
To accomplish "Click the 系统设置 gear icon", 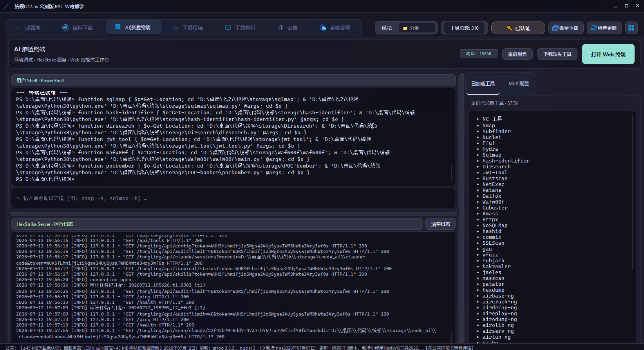I will pos(323,27).
